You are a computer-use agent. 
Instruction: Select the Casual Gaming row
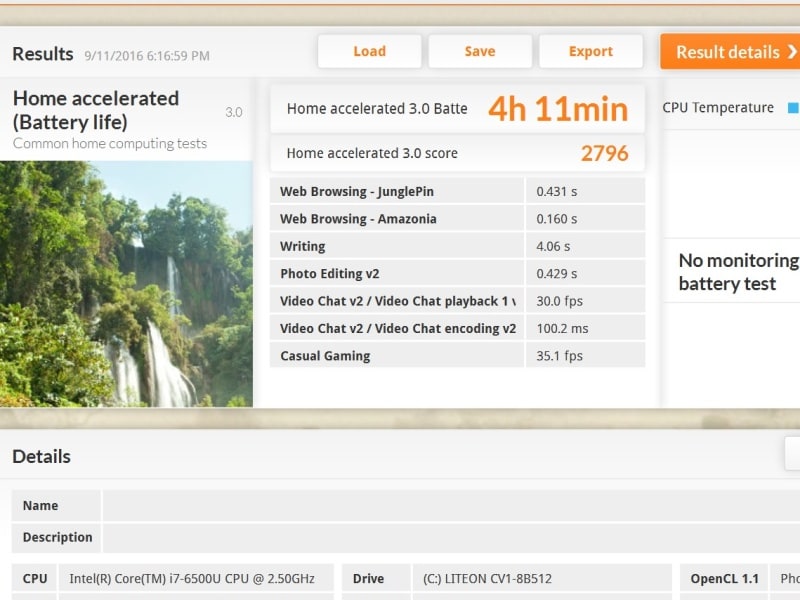pyautogui.click(x=457, y=356)
